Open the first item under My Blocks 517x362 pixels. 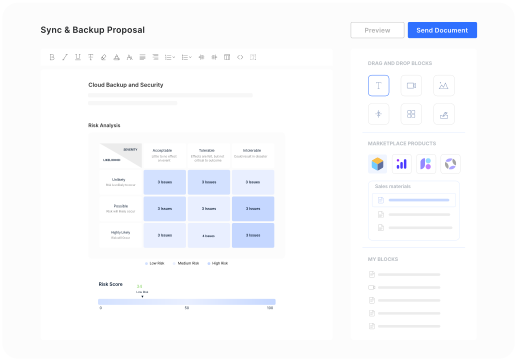click(x=405, y=274)
